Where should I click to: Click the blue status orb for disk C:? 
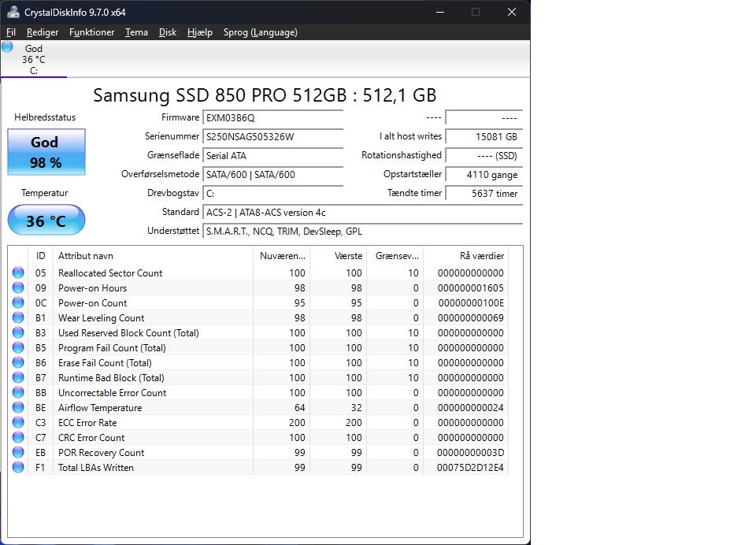click(8, 47)
